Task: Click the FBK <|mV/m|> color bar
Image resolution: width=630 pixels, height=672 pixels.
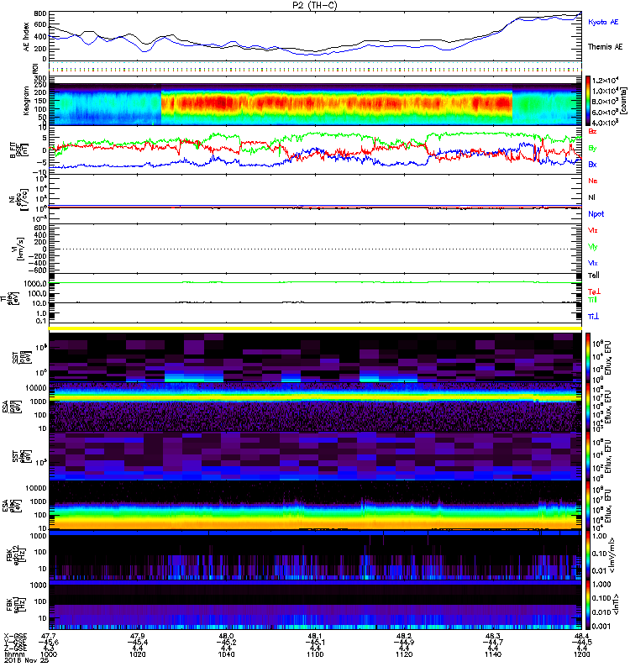Action: pos(588,554)
